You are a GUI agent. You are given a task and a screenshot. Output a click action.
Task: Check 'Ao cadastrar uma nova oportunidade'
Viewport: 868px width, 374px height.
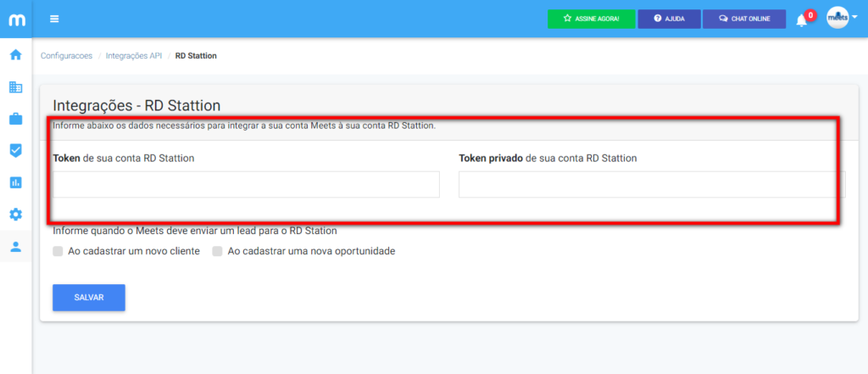[x=218, y=252]
